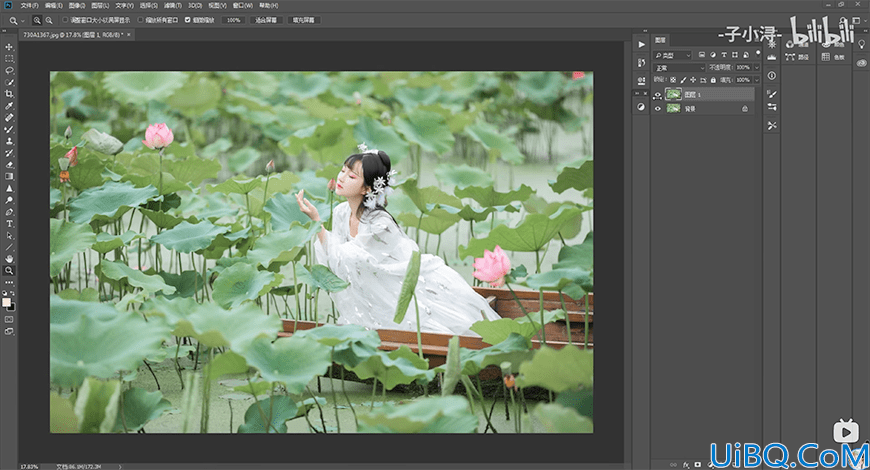Open the Actions panel play icon
Viewport: 870px width, 470px height.
click(641, 44)
